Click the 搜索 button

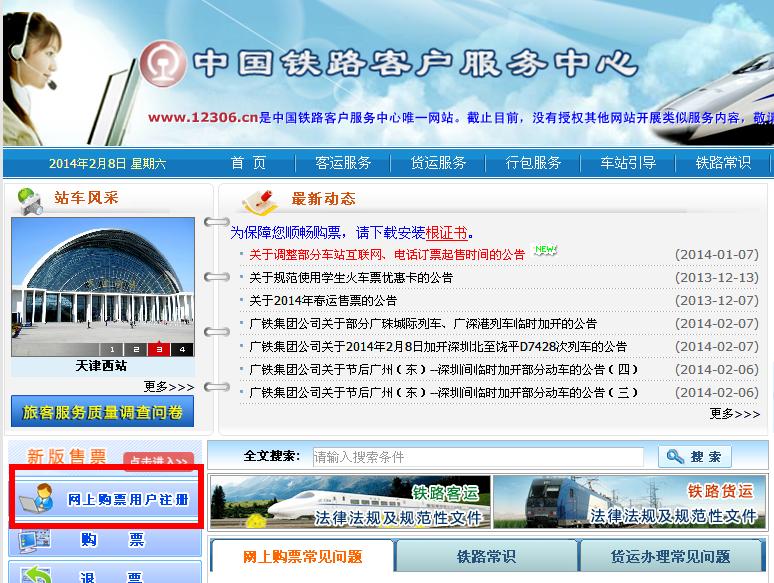[695, 457]
